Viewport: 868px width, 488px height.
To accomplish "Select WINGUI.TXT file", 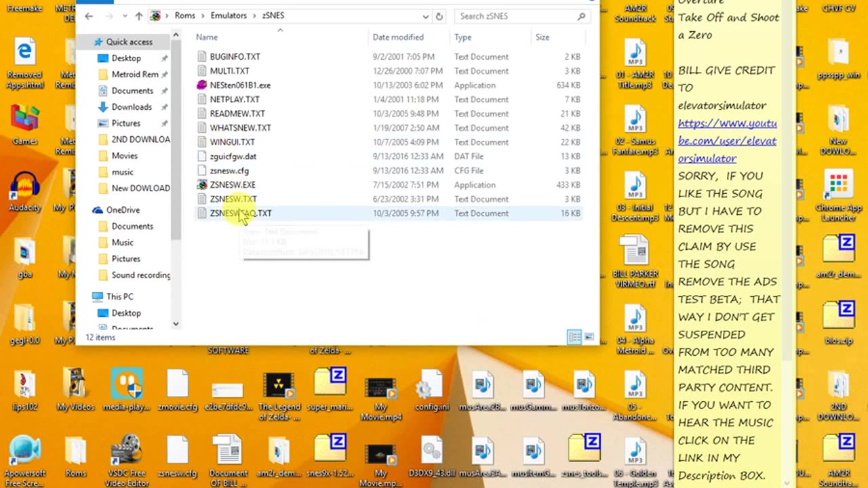I will [232, 142].
